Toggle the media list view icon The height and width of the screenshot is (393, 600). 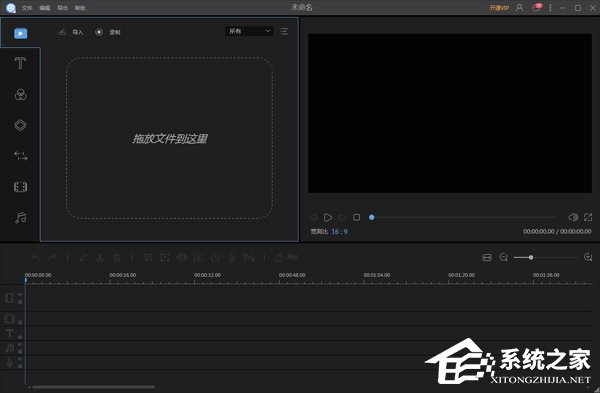point(284,31)
